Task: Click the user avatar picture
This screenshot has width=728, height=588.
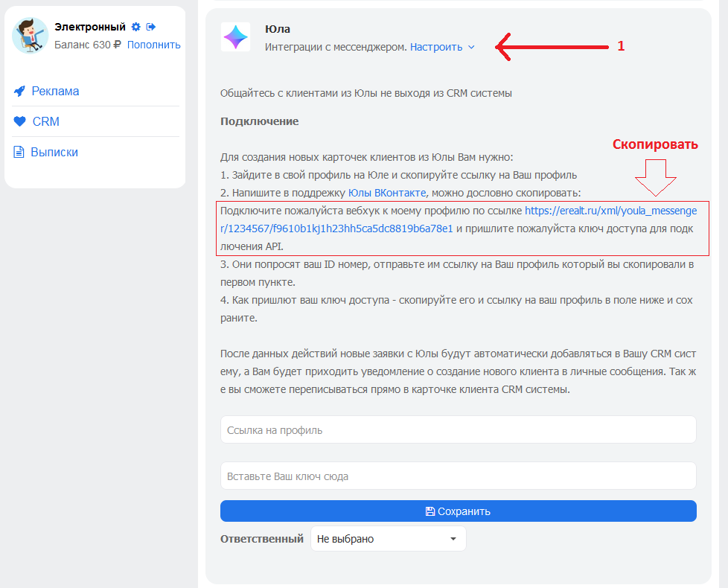Action: [31, 36]
